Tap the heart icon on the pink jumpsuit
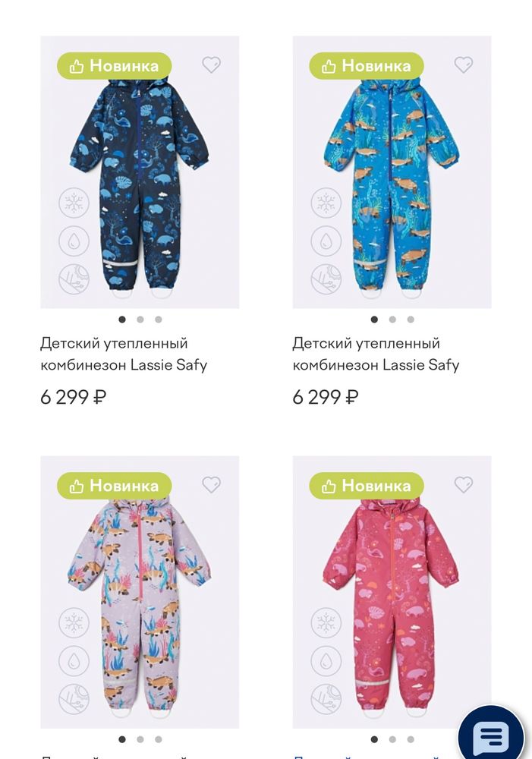The height and width of the screenshot is (759, 532). click(463, 484)
